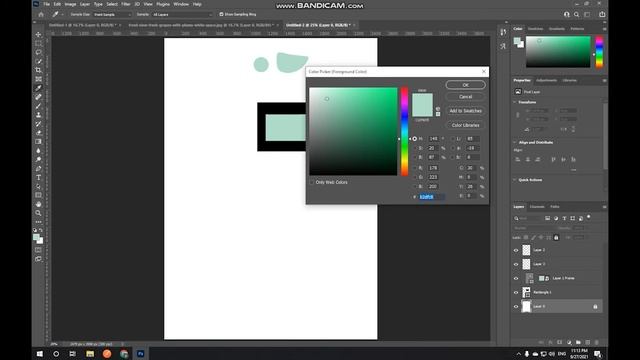Select the Crop tool
This screenshot has width=640, height=360.
pos(38,70)
